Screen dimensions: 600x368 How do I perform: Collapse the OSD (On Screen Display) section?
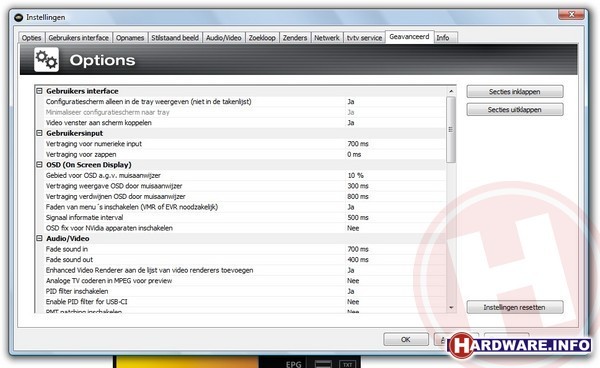click(39, 164)
